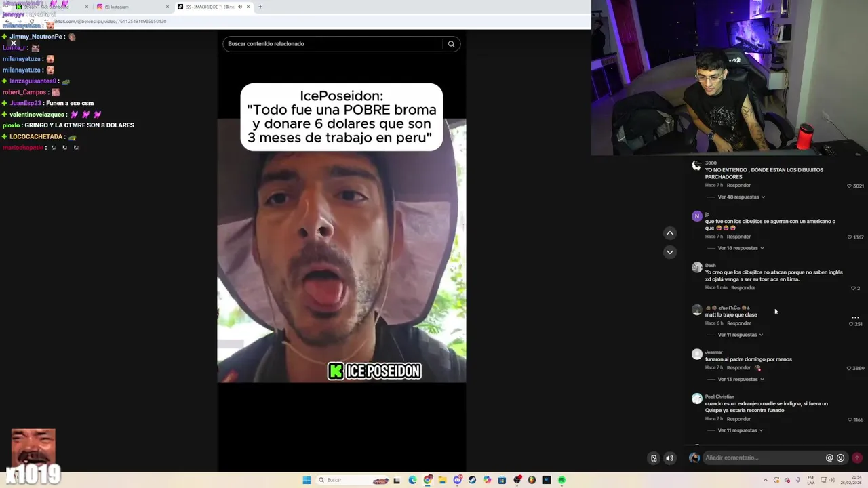Expand 'Ver 13 respuestas' under Jeasmar's comment

click(x=741, y=380)
